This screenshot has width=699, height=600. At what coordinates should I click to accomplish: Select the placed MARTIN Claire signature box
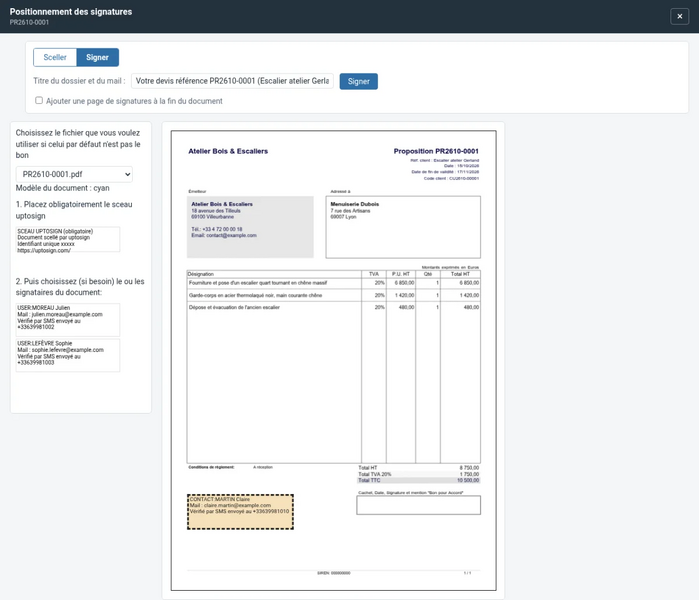click(240, 512)
